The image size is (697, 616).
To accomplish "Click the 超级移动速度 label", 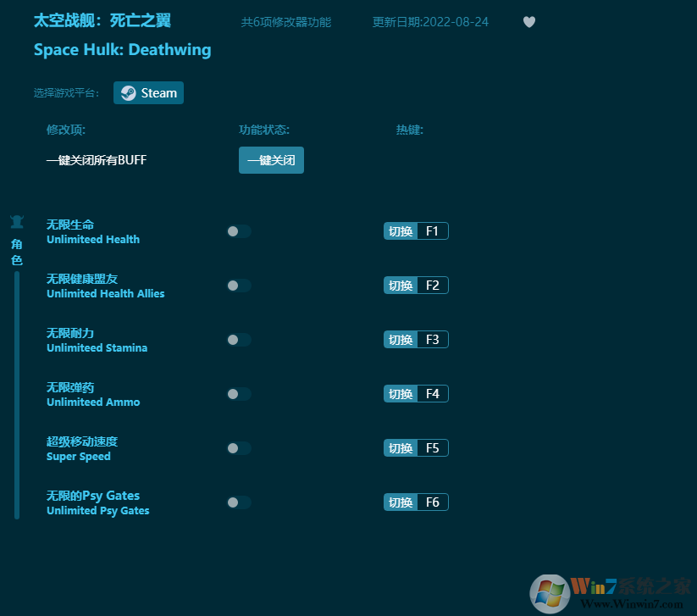I will tap(82, 441).
